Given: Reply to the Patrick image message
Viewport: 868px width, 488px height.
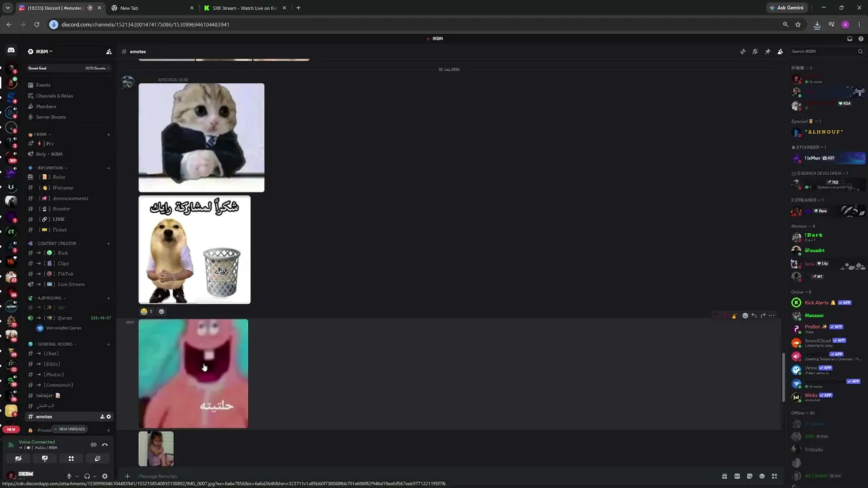Looking at the screenshot, I should point(753,315).
